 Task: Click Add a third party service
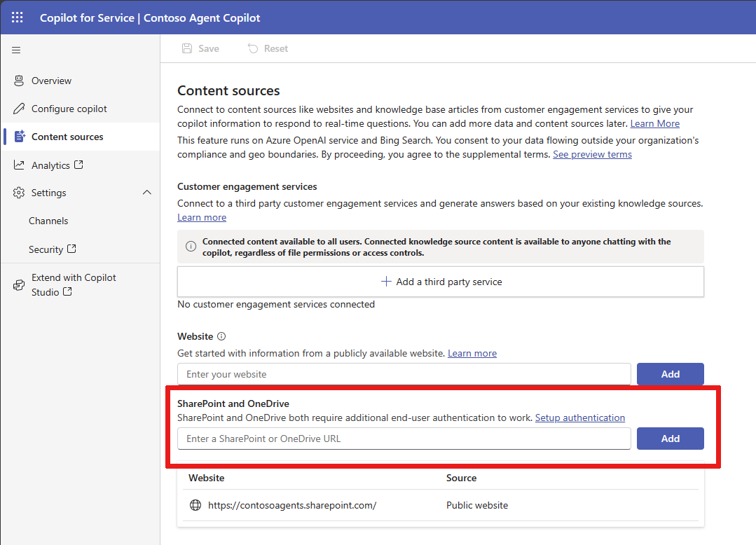click(x=441, y=282)
